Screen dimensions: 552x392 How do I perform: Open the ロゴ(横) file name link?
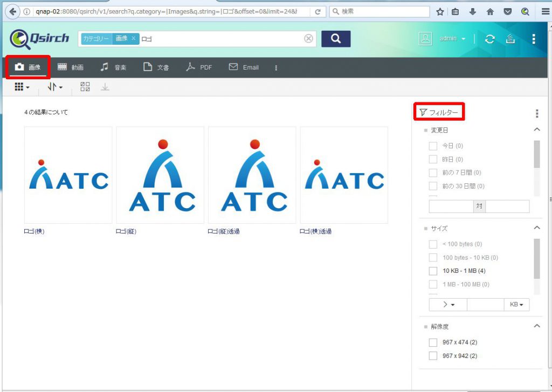[34, 231]
